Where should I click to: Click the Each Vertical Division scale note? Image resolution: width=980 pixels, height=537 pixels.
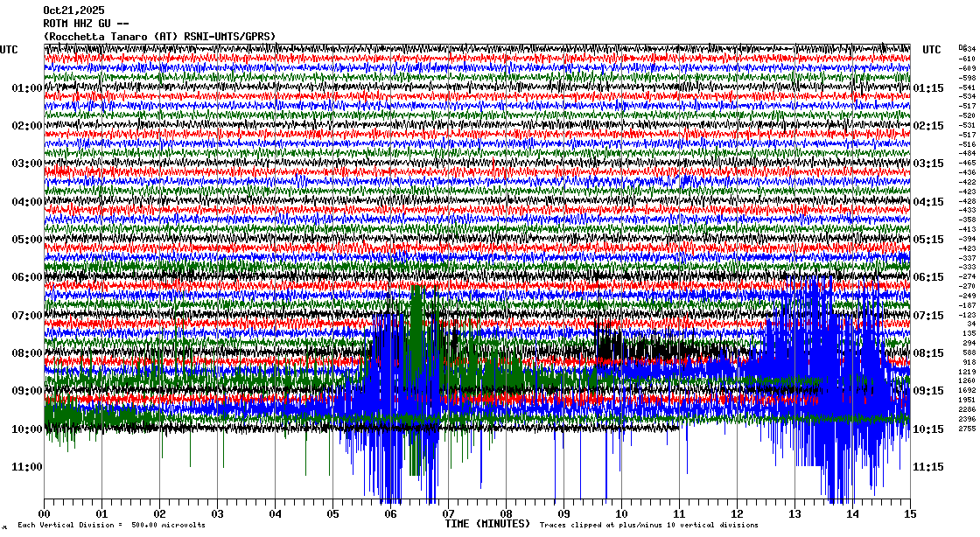click(x=111, y=526)
